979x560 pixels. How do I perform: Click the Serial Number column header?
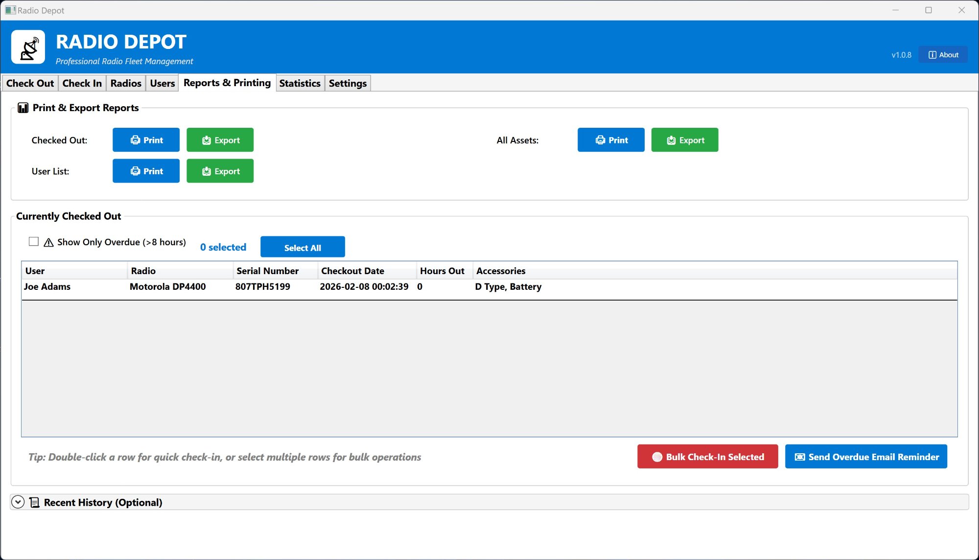[267, 271]
